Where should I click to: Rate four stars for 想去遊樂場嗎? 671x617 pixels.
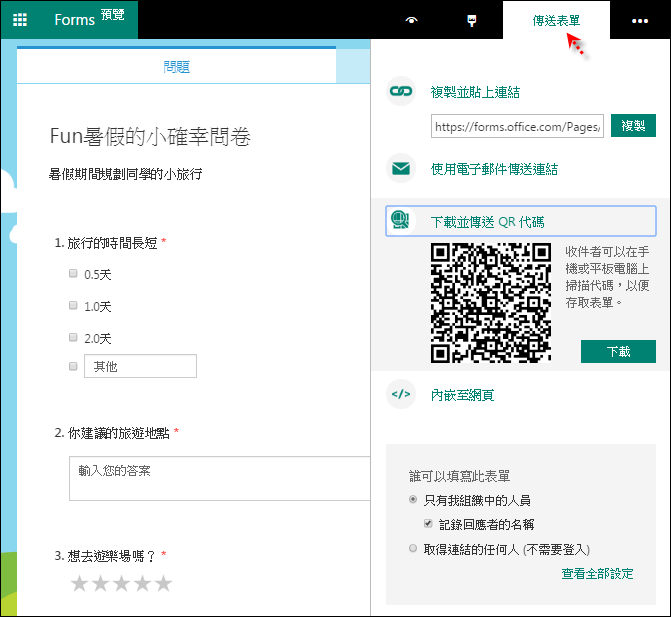[142, 583]
